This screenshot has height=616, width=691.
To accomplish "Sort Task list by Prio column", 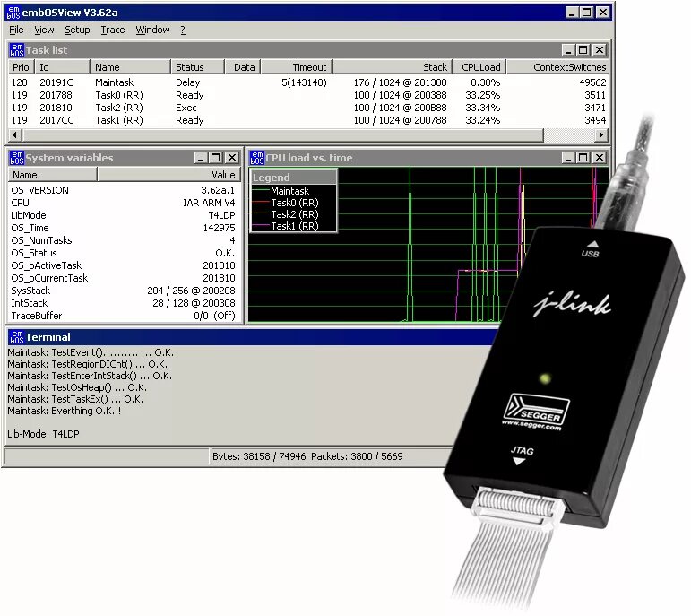I will (x=21, y=67).
